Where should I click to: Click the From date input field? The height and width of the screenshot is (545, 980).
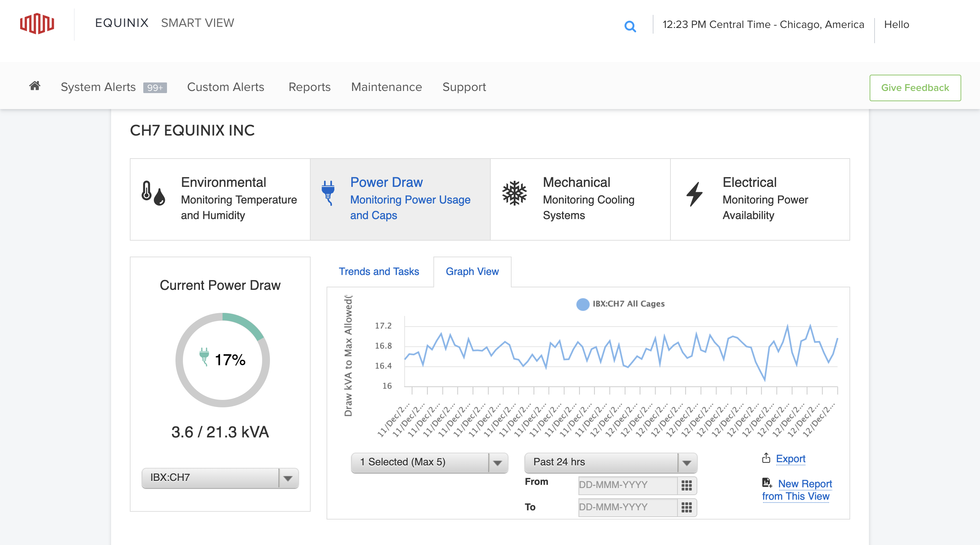tap(627, 485)
